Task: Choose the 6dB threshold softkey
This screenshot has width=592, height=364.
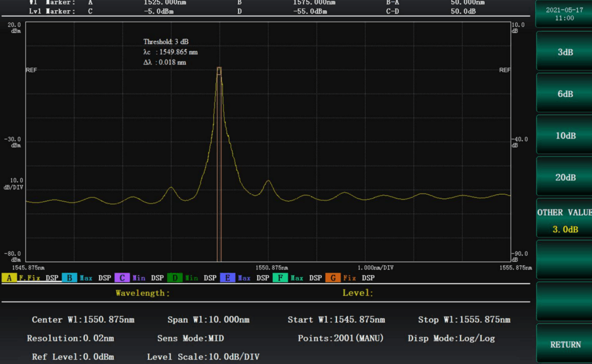Action: point(565,94)
